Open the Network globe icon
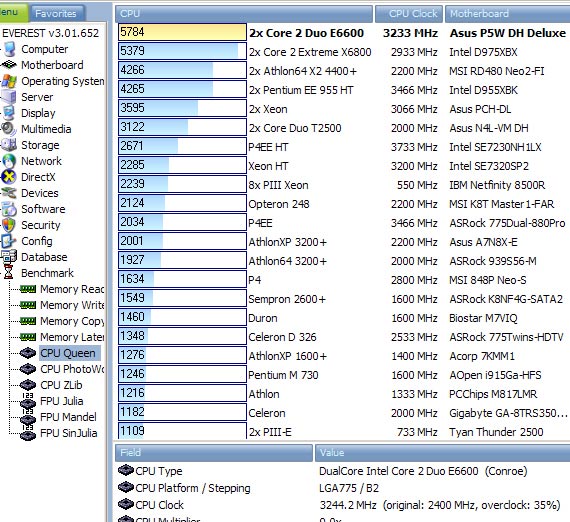The width and height of the screenshot is (570, 522). click(8, 161)
